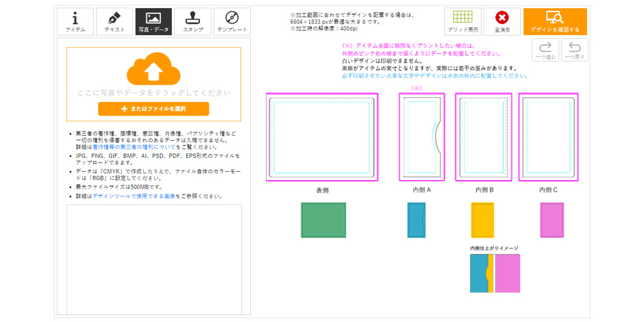Click デザインを確認する button

click(x=555, y=21)
